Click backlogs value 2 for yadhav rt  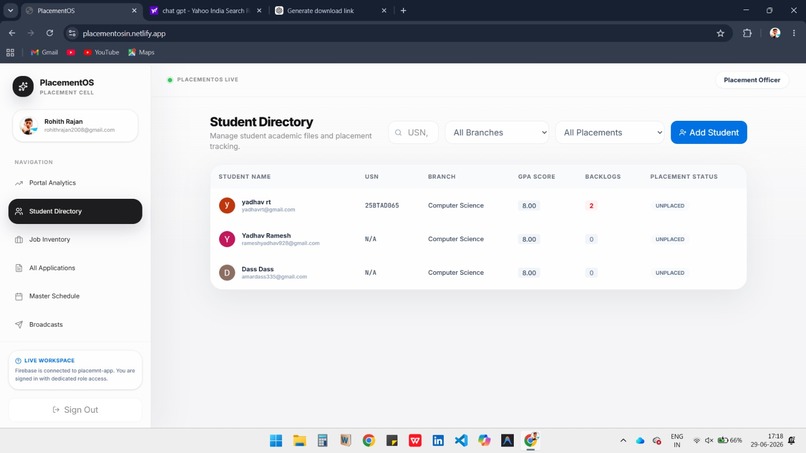point(591,206)
